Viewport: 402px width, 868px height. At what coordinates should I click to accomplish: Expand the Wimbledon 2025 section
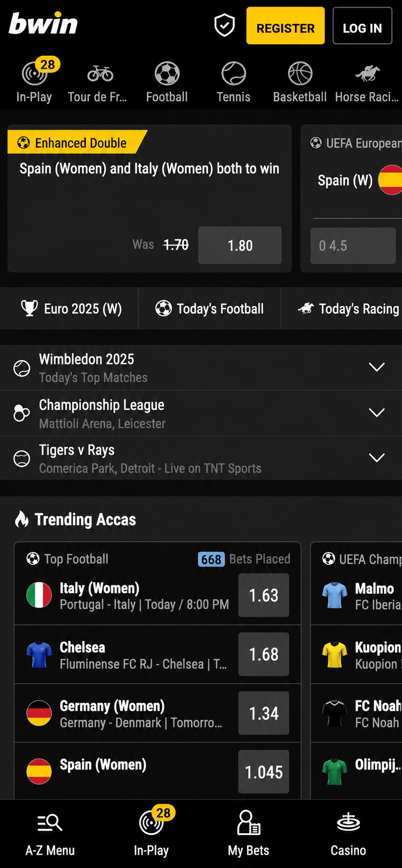click(x=201, y=367)
